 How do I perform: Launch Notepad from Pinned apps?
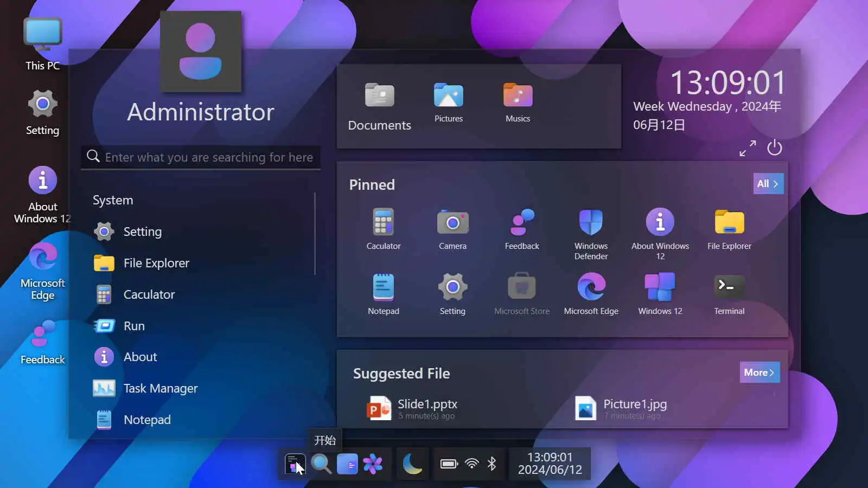(384, 294)
